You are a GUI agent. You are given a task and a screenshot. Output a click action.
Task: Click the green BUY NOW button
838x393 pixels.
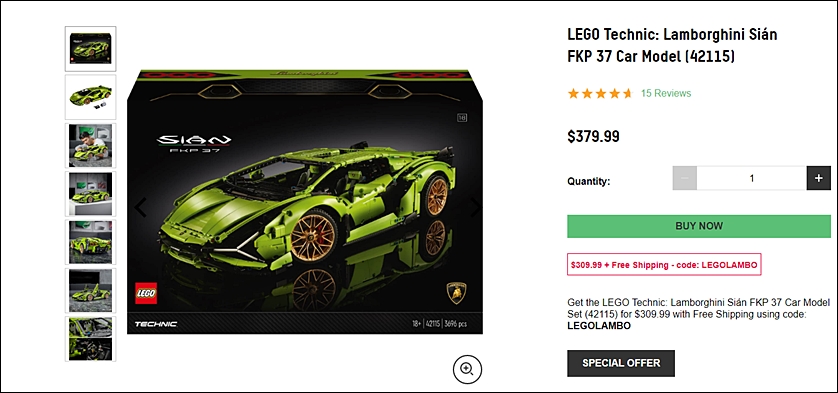[x=699, y=226]
